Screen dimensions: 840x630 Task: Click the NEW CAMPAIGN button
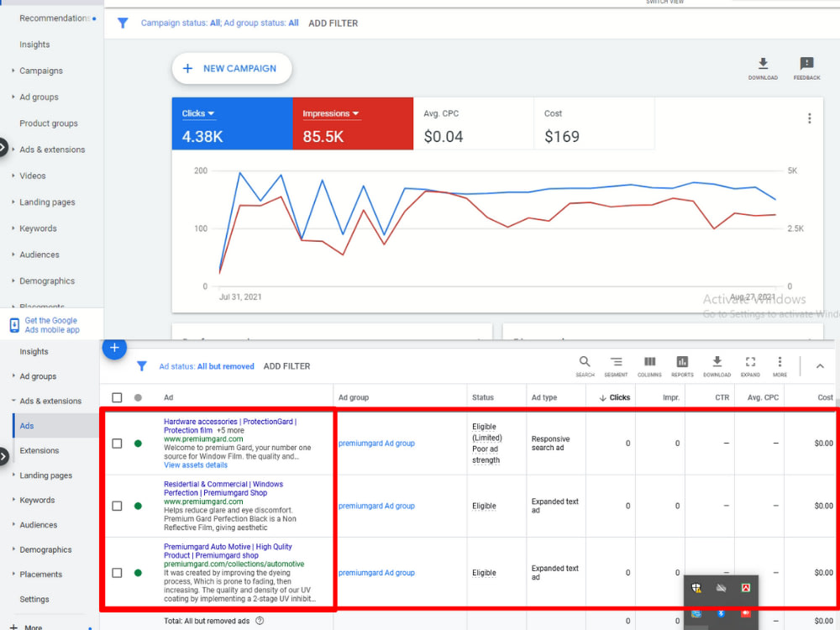pos(232,69)
